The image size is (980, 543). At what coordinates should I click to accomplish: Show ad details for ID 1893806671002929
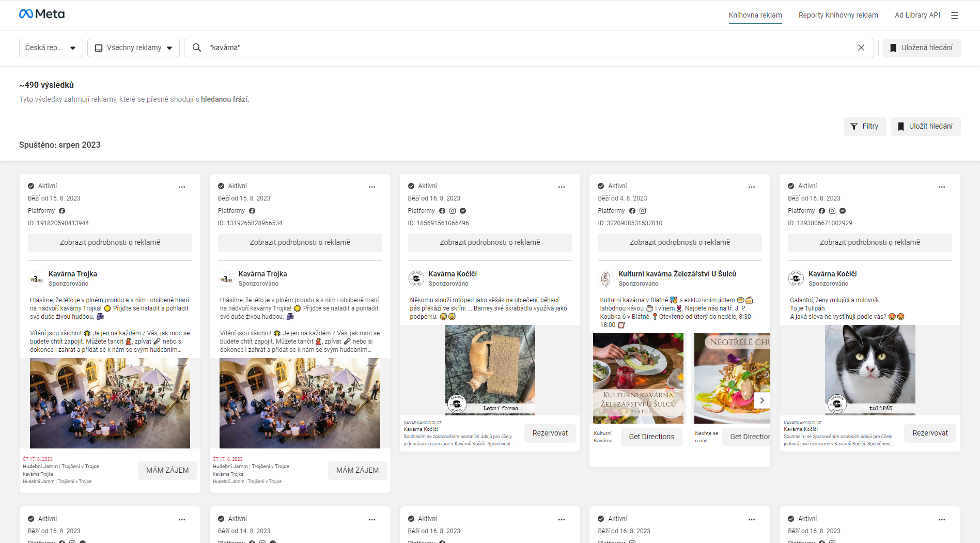point(870,243)
